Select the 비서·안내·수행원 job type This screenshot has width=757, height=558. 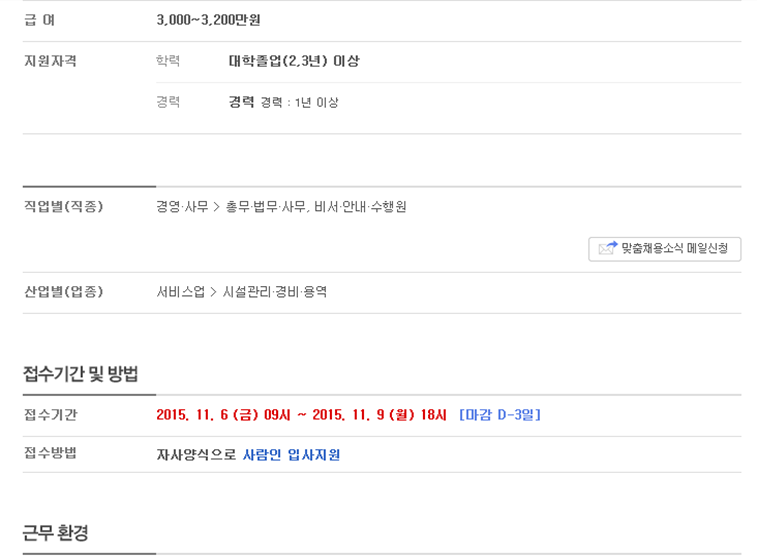(360, 207)
